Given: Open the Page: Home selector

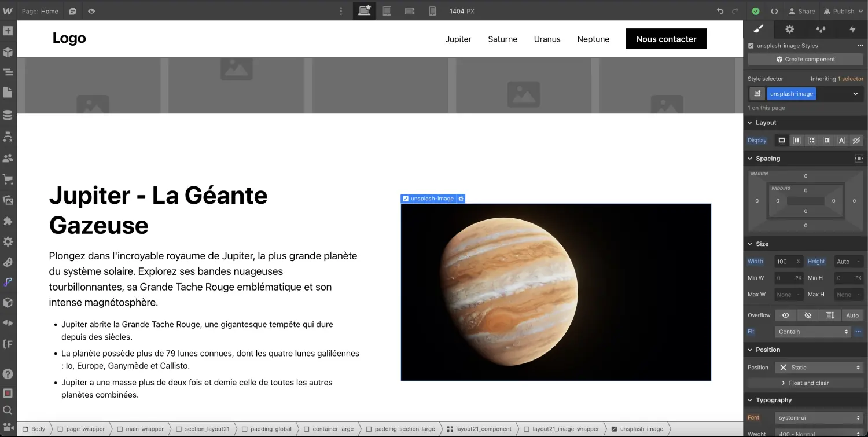Looking at the screenshot, I should pyautogui.click(x=40, y=11).
